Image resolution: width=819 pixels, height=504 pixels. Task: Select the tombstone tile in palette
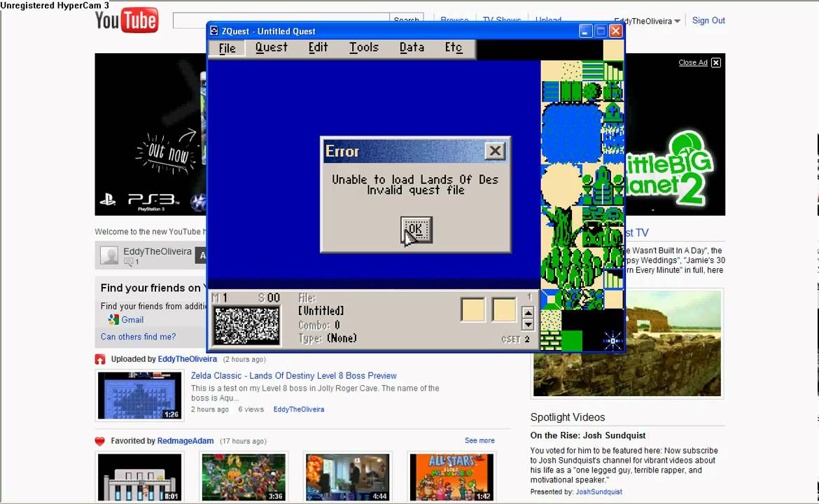click(x=612, y=112)
